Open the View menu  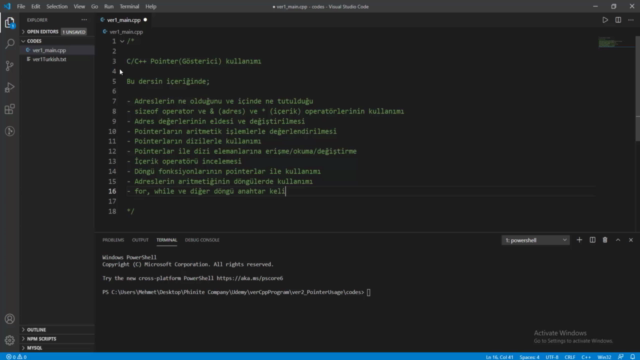79,7
